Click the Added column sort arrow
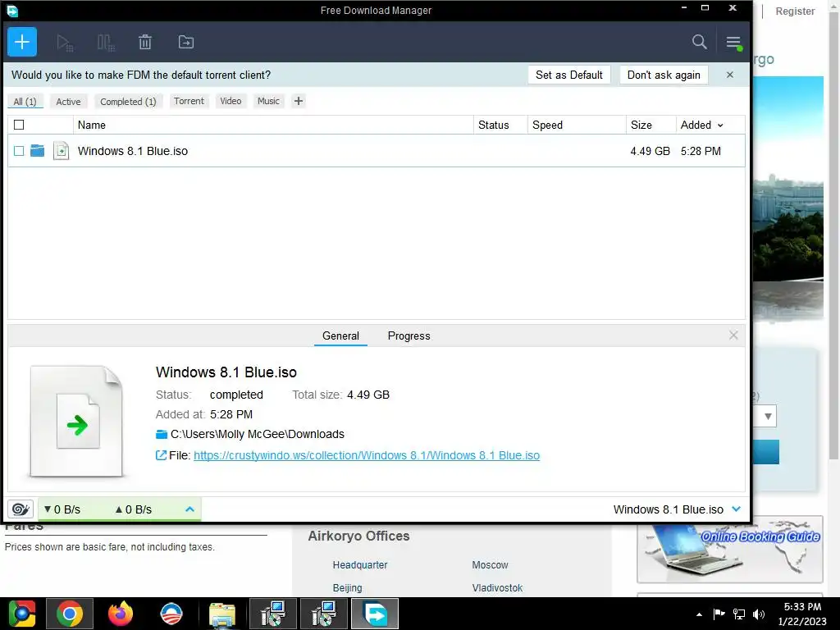840x630 pixels. tap(720, 126)
